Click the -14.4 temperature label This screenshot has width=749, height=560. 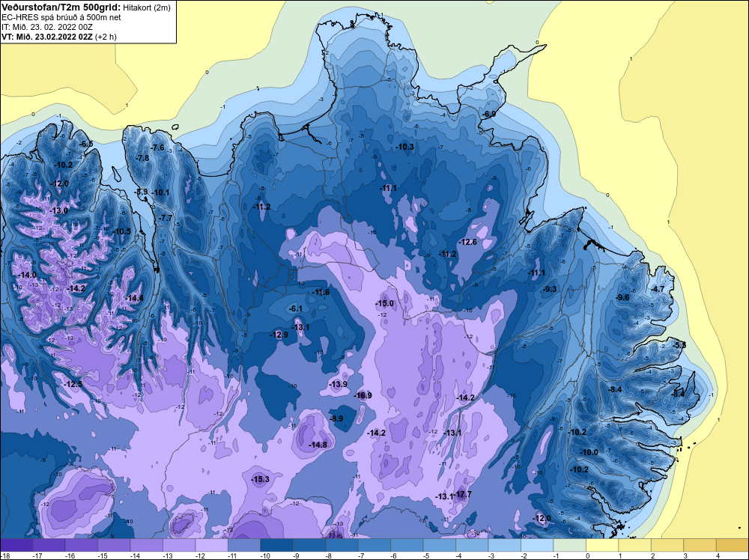click(134, 298)
